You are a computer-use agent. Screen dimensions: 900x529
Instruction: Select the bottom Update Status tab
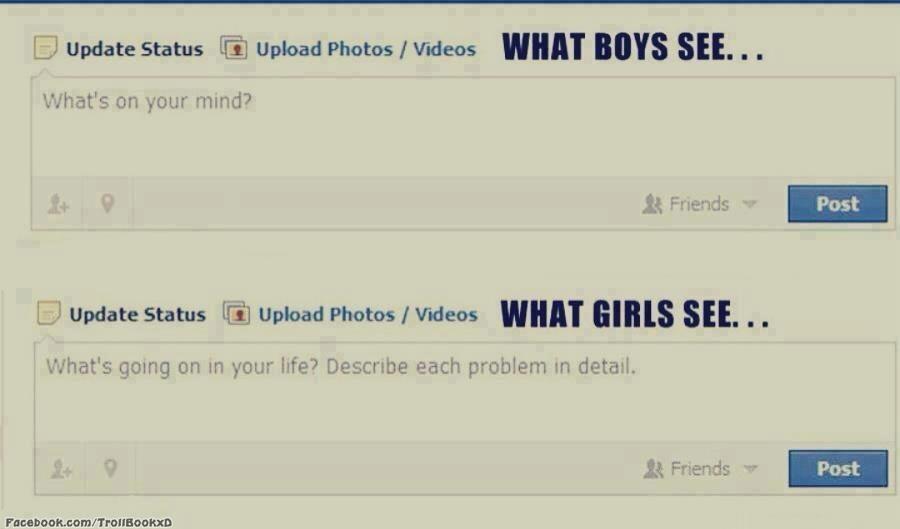tap(137, 314)
